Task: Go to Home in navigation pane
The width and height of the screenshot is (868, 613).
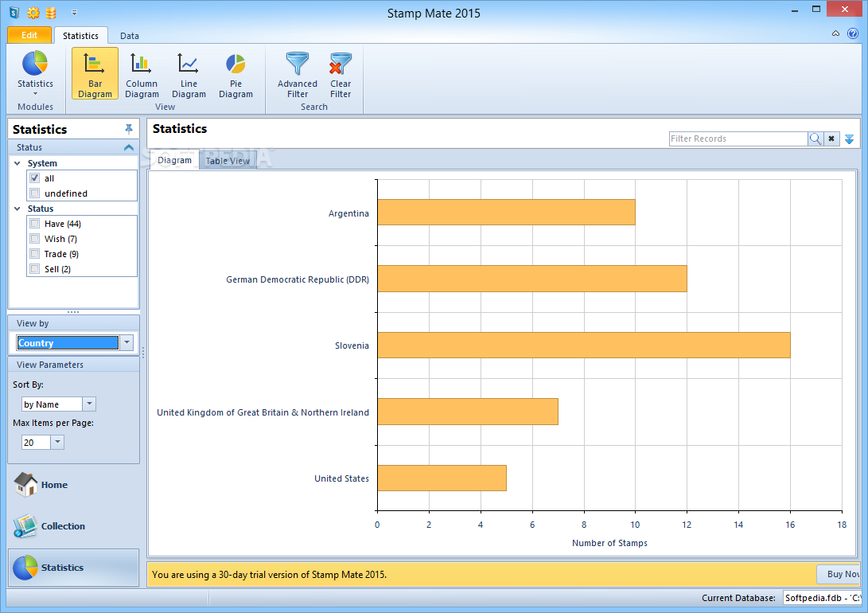Action: pos(41,485)
